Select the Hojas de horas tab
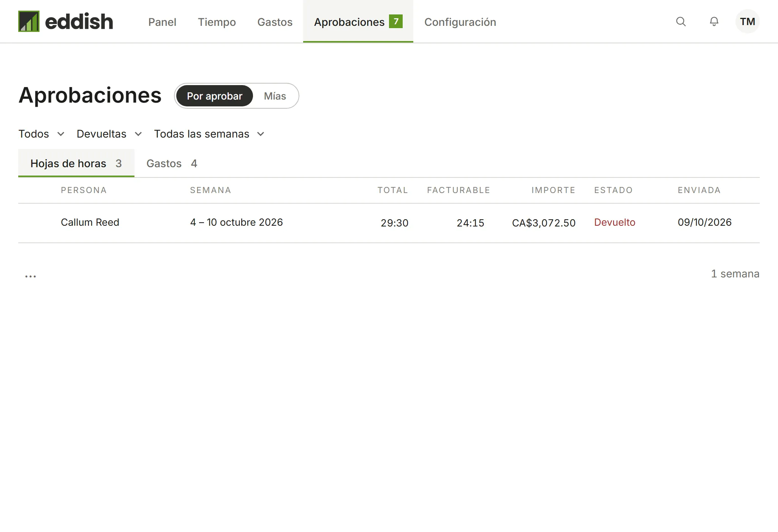778x532 pixels. (x=76, y=163)
